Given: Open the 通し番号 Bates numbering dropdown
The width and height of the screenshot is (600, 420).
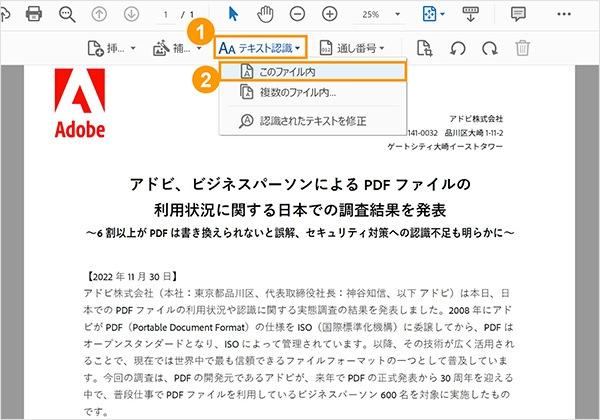Looking at the screenshot, I should (x=352, y=48).
